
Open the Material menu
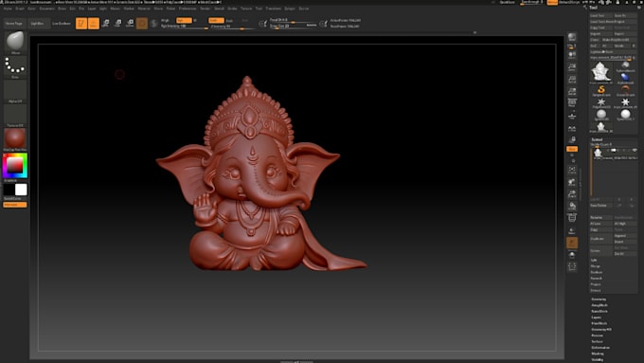tap(144, 9)
